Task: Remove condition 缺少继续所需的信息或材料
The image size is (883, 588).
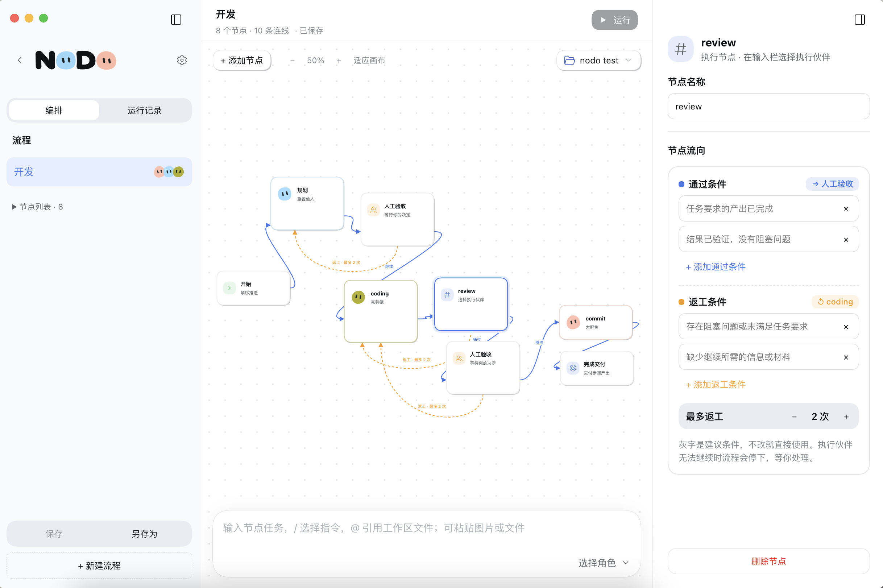Action: point(846,357)
